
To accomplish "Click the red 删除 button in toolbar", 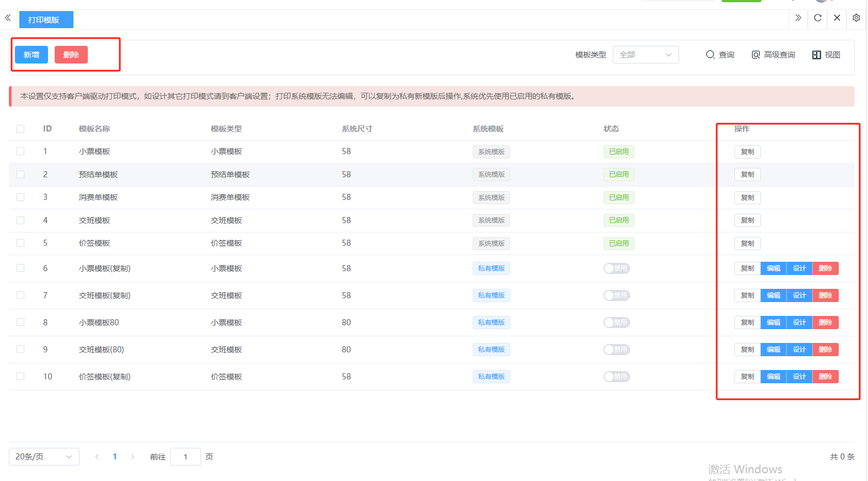I will pos(71,55).
